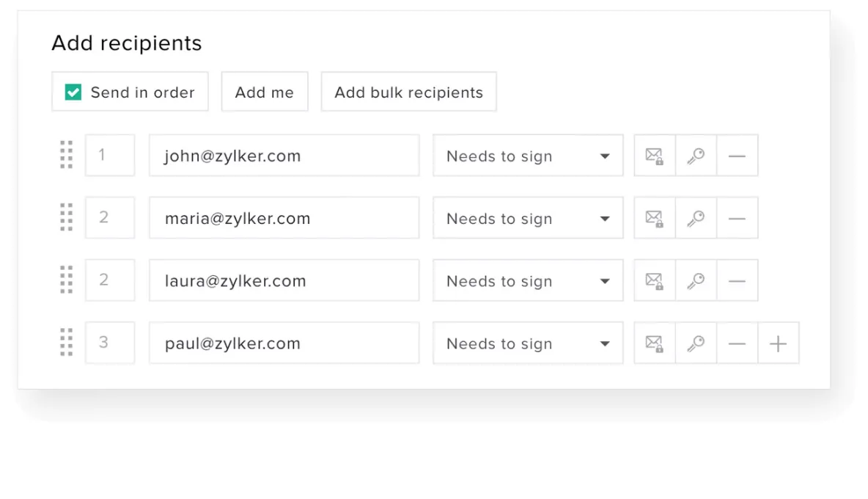Remove recipient paul@zylker.com with minus icon

tap(737, 343)
